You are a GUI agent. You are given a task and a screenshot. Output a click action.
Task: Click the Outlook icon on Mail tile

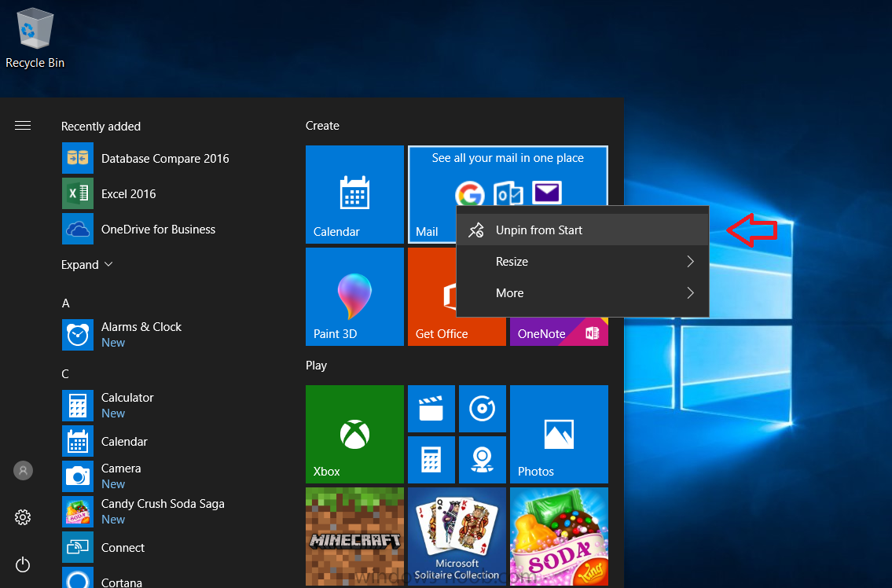(x=508, y=193)
